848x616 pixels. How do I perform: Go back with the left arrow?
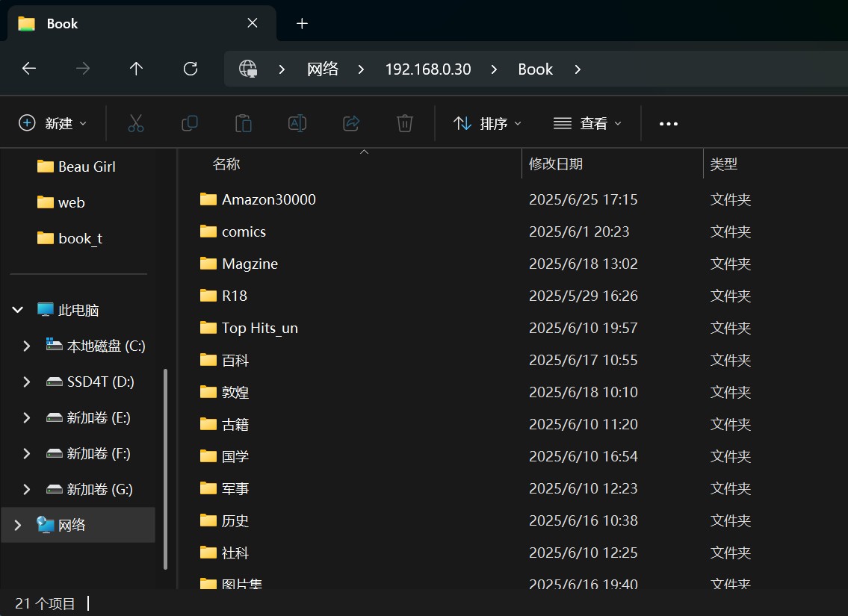click(29, 69)
